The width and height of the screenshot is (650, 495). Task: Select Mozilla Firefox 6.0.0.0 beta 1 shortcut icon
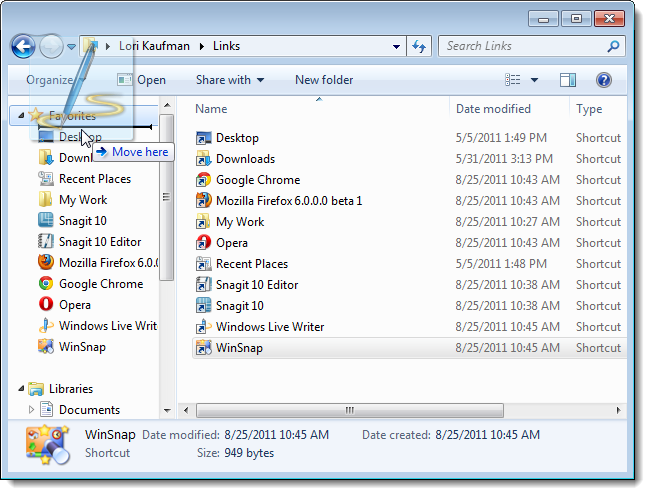tap(204, 201)
